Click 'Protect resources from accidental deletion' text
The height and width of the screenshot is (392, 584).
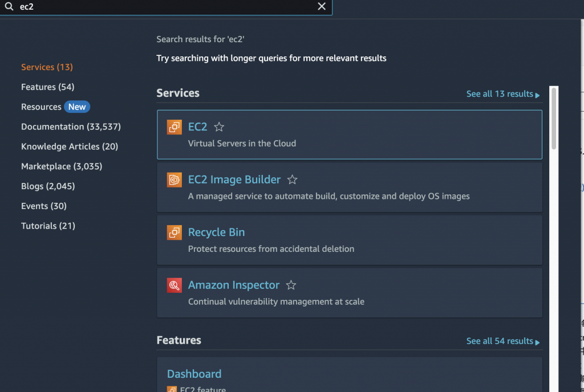(x=271, y=249)
